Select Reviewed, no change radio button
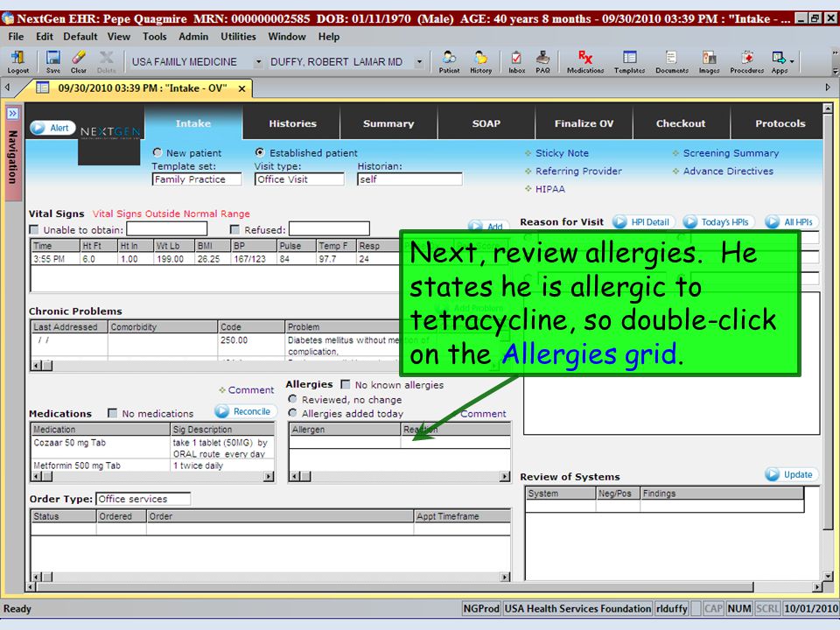Viewport: 840px width, 630px height. click(x=292, y=399)
